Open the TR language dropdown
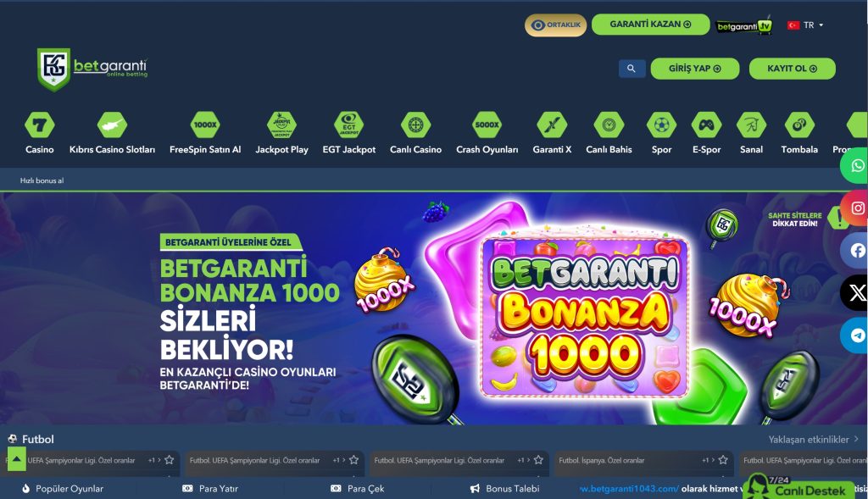This screenshot has height=499, width=868. click(x=806, y=25)
